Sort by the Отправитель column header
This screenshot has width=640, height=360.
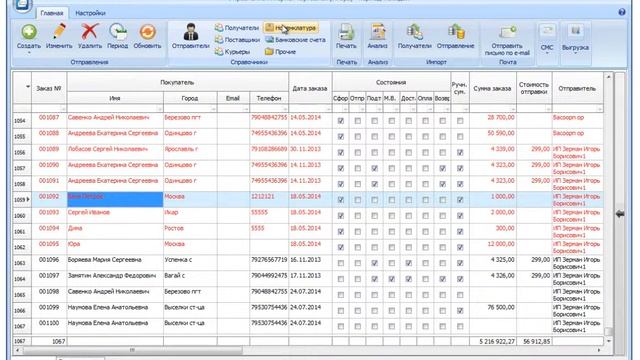[x=577, y=88]
